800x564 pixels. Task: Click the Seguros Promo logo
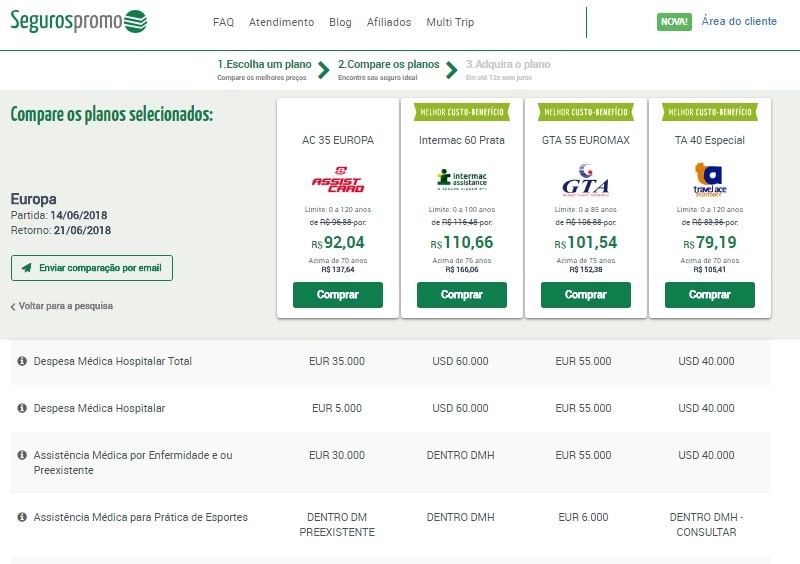[79, 21]
